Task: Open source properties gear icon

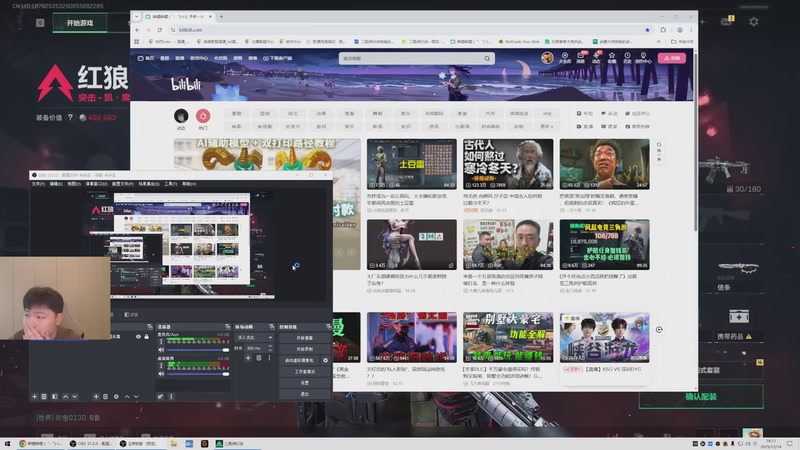Action: click(116, 396)
